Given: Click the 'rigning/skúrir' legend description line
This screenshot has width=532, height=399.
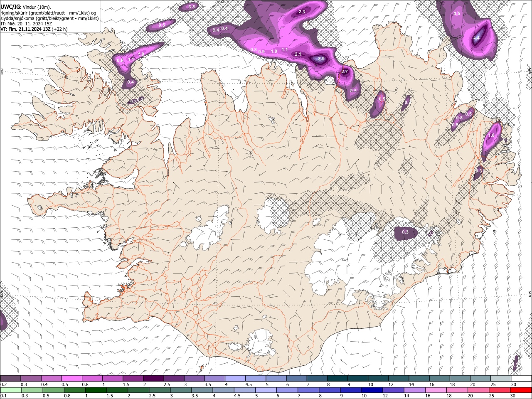Looking at the screenshot, I should (x=48, y=13).
